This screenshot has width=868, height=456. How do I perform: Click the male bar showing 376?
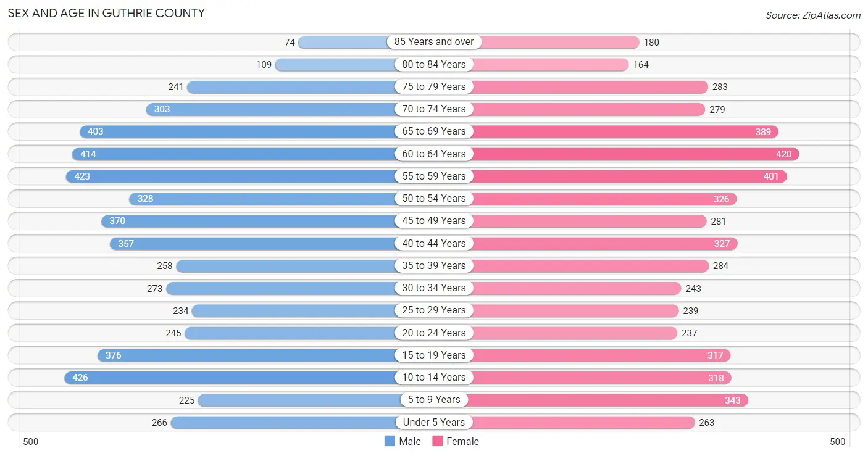point(246,355)
